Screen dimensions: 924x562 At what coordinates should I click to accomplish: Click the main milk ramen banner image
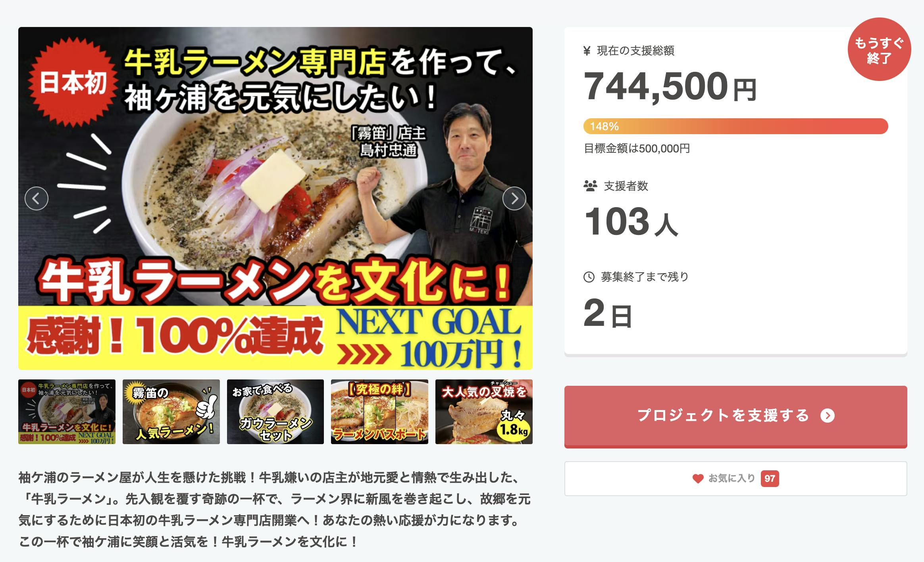coord(275,198)
